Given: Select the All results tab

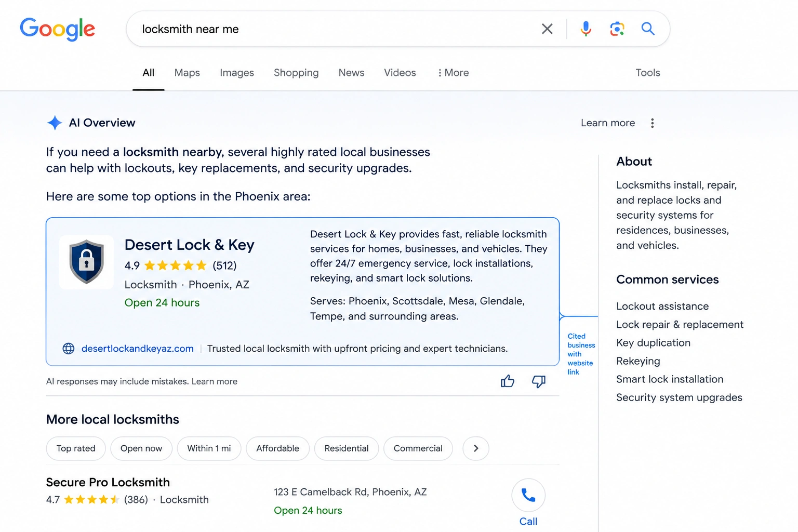Looking at the screenshot, I should pyautogui.click(x=149, y=73).
